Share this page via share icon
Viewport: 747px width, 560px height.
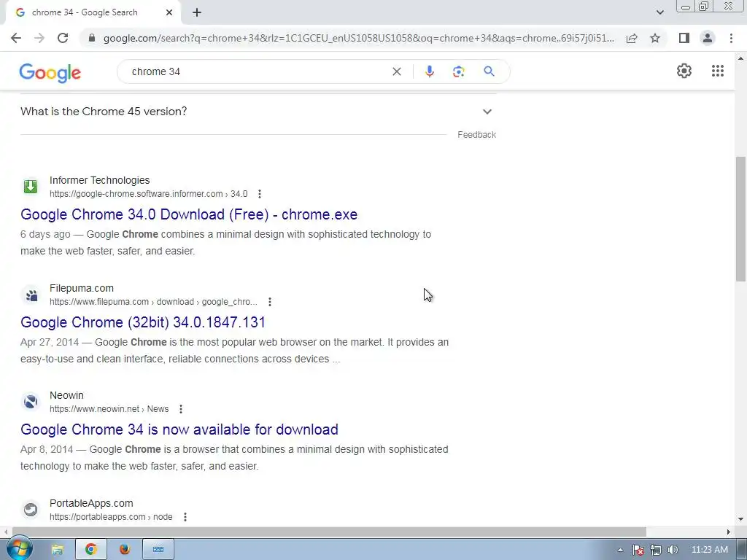click(x=632, y=38)
